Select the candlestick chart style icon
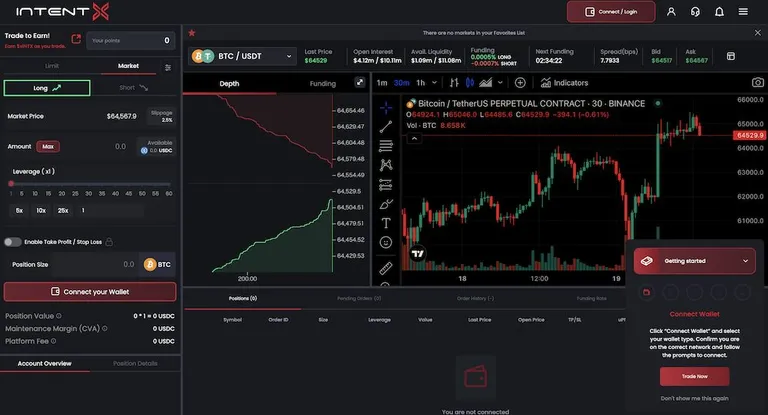This screenshot has width=768, height=415. pyautogui.click(x=470, y=83)
